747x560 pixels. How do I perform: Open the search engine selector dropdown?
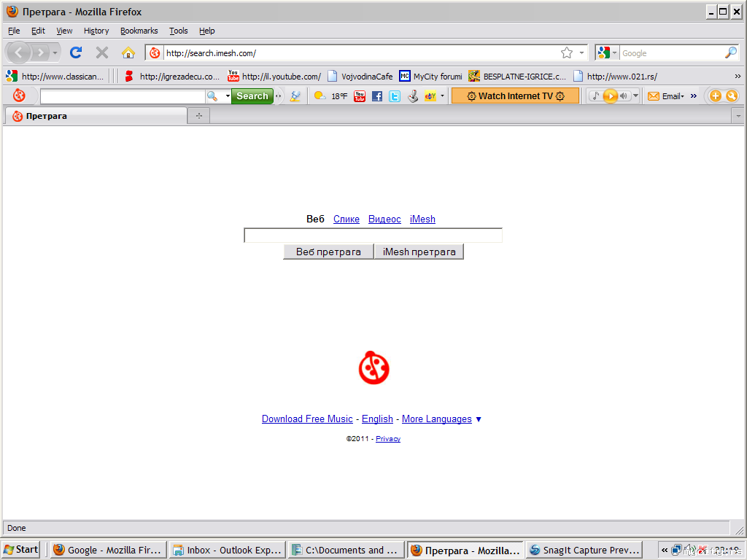[x=607, y=52]
